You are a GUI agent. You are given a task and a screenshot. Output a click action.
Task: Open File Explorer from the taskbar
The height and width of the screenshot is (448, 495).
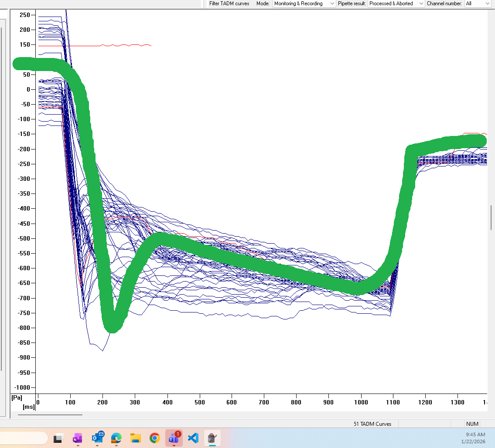(136, 438)
